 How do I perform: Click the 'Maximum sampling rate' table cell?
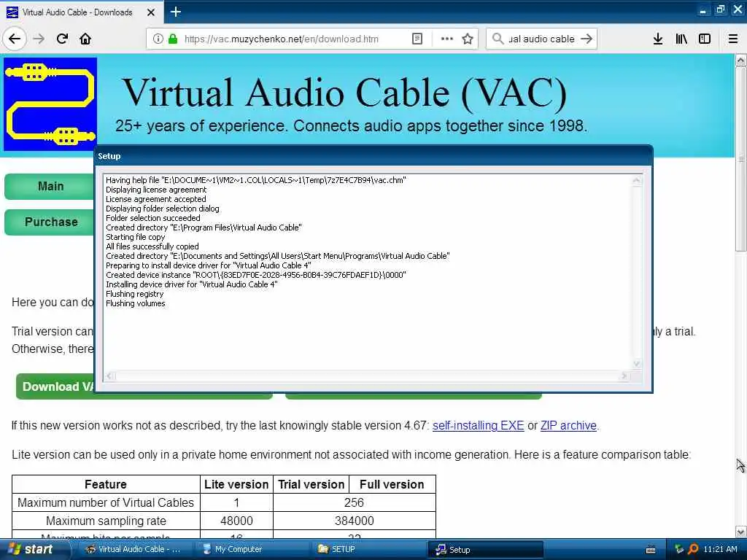106,521
